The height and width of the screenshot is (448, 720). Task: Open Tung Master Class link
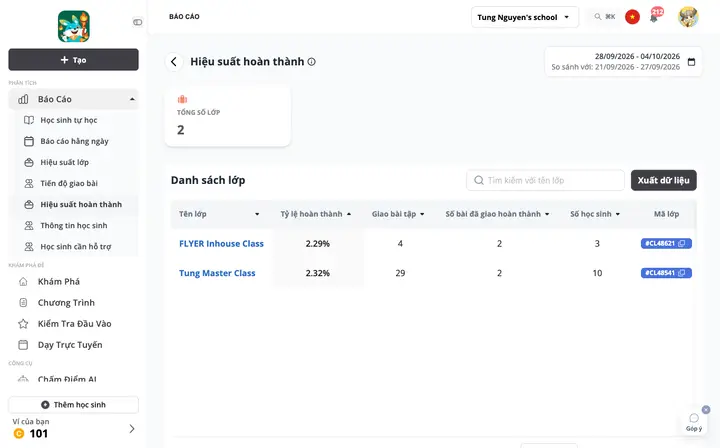click(217, 273)
